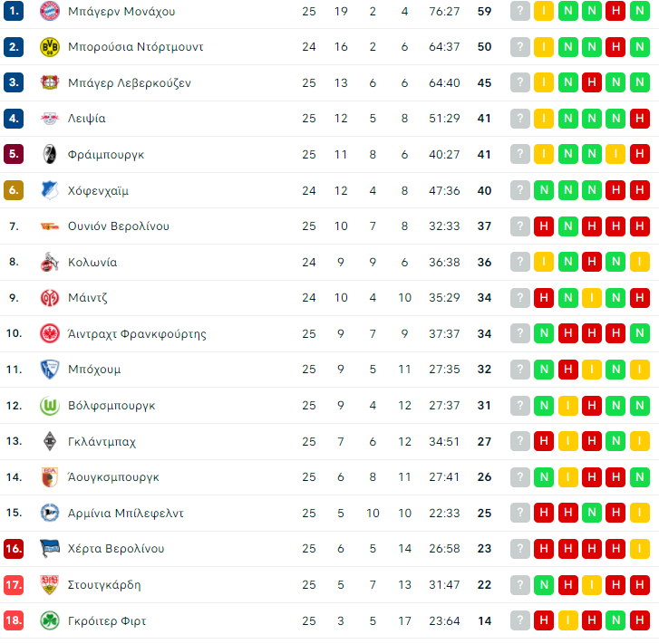This screenshot has height=644, width=659.
Task: Click the Bayer Leverkusen crest icon
Action: (50, 82)
